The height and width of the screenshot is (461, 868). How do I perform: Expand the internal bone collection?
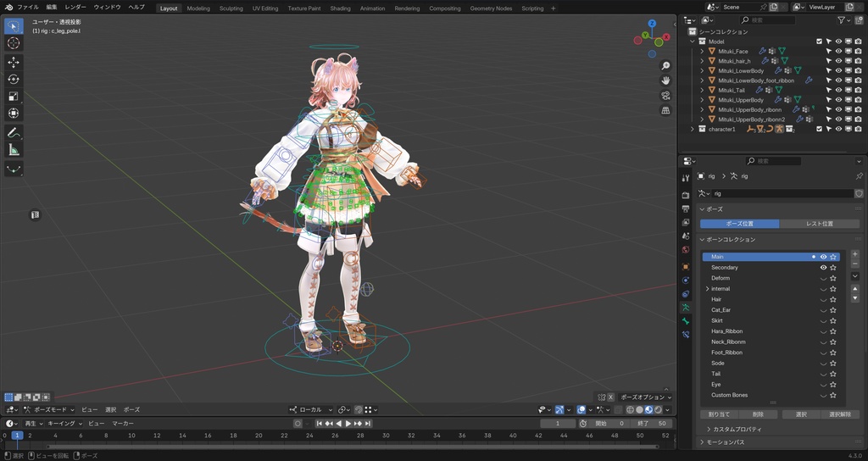708,289
